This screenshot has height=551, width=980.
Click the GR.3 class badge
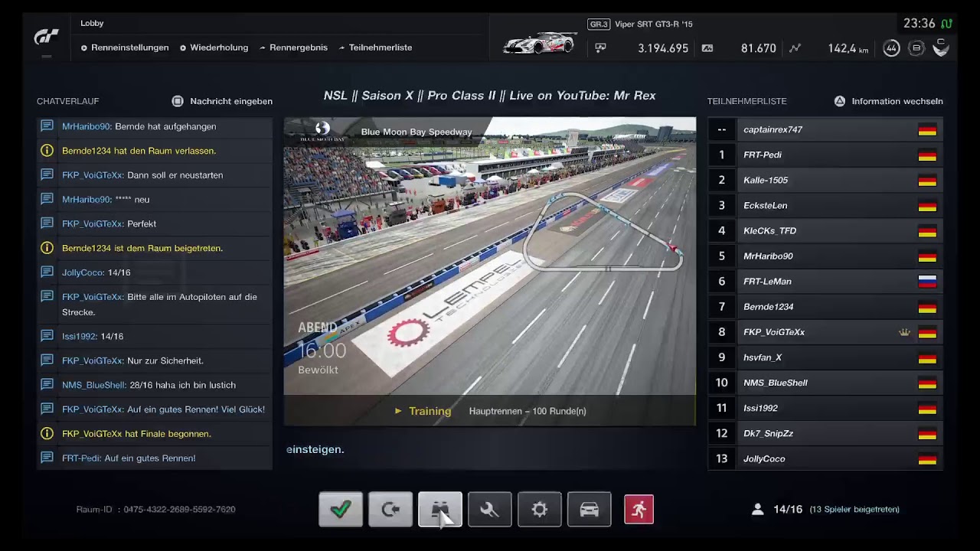[599, 24]
